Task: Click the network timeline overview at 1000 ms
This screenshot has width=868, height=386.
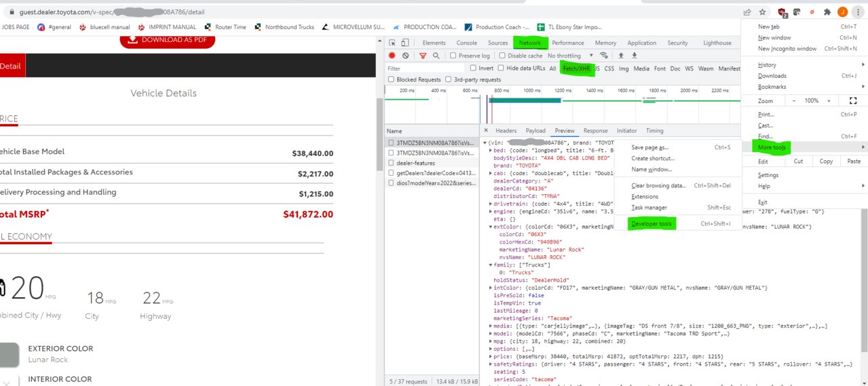Action: tap(532, 90)
